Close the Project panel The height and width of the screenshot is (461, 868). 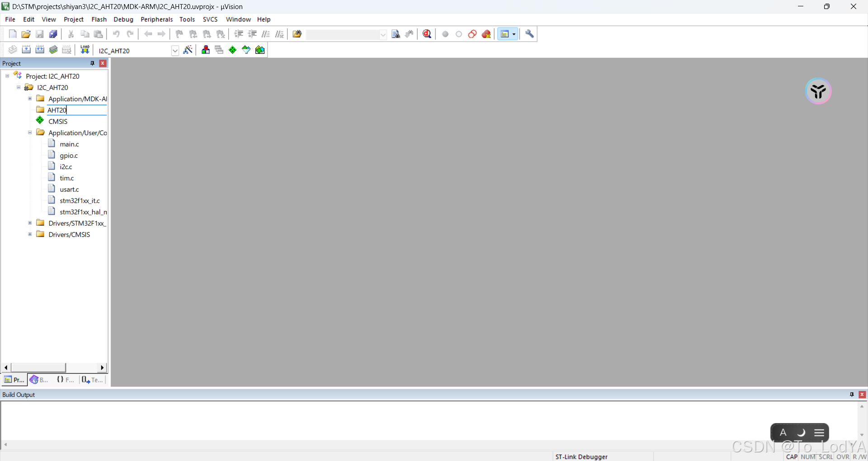pyautogui.click(x=103, y=63)
